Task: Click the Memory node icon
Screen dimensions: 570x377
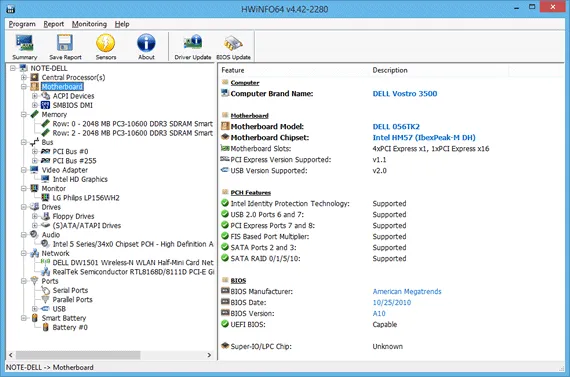Action: click(x=35, y=115)
